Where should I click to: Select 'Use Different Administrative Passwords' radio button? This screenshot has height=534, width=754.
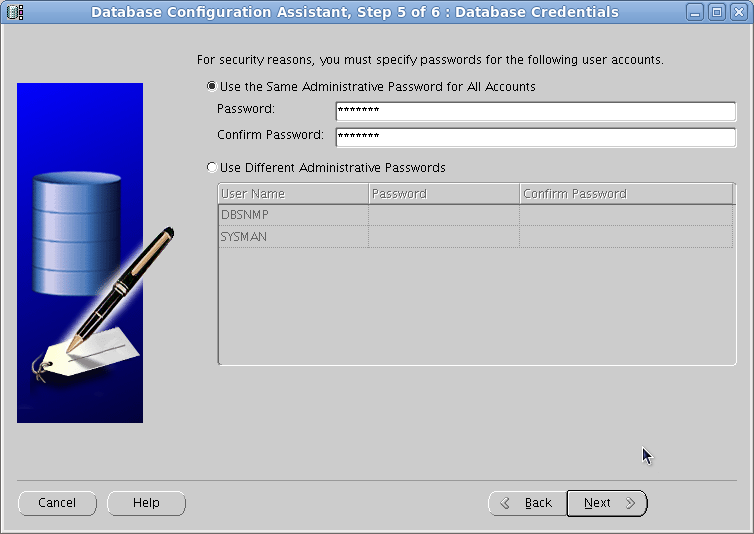(x=212, y=167)
